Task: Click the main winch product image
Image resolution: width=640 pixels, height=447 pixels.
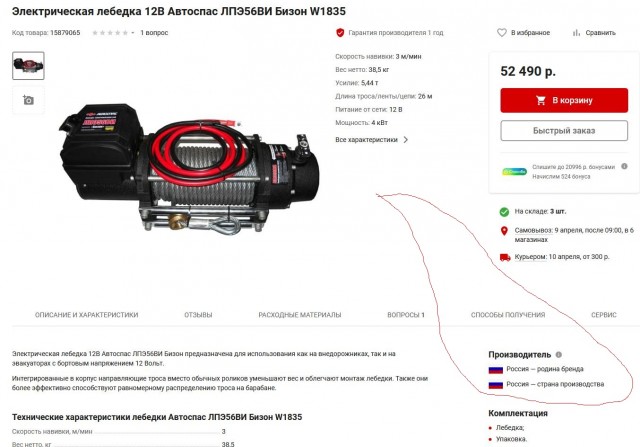Action: pyautogui.click(x=190, y=169)
